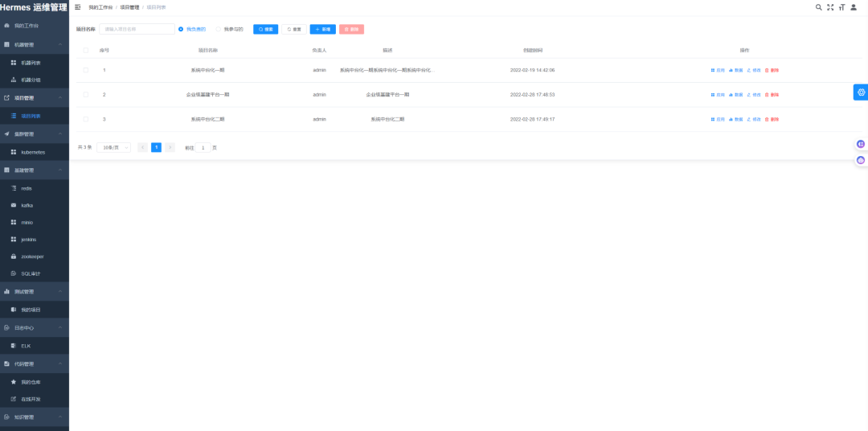Viewport: 868px width, 431px height.
Task: Toggle fullscreen mode icon
Action: point(829,7)
